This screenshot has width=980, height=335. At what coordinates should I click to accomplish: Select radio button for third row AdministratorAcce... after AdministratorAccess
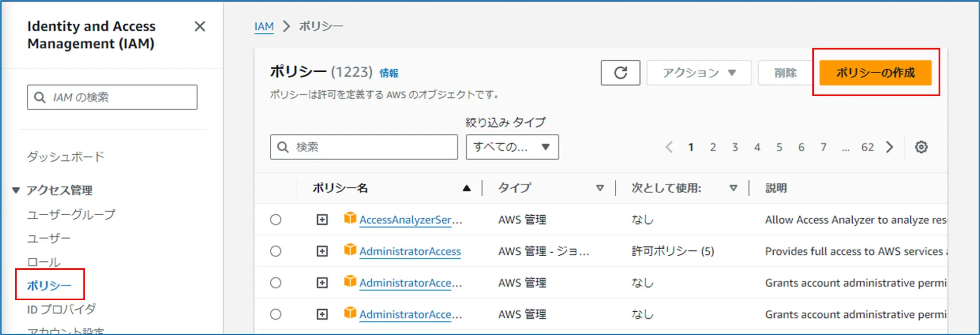click(x=275, y=283)
